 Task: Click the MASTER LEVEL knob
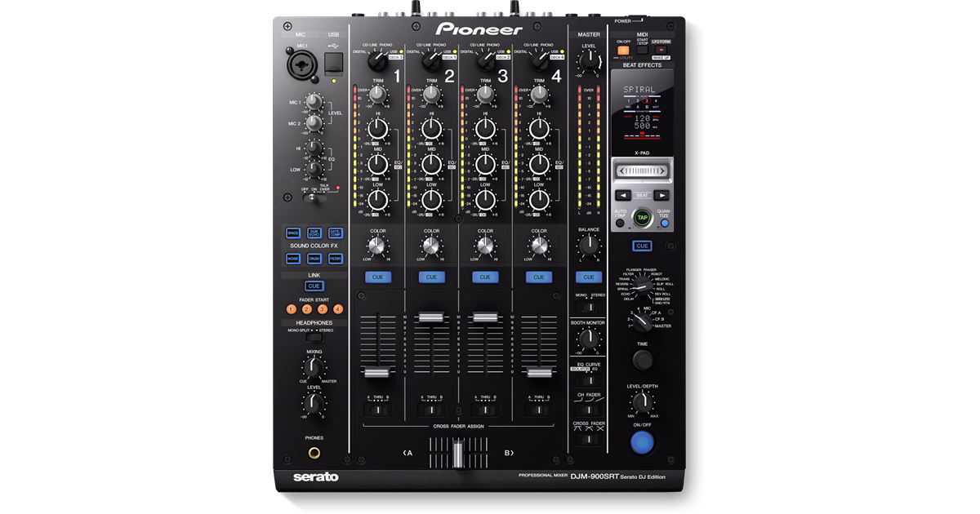click(x=588, y=62)
